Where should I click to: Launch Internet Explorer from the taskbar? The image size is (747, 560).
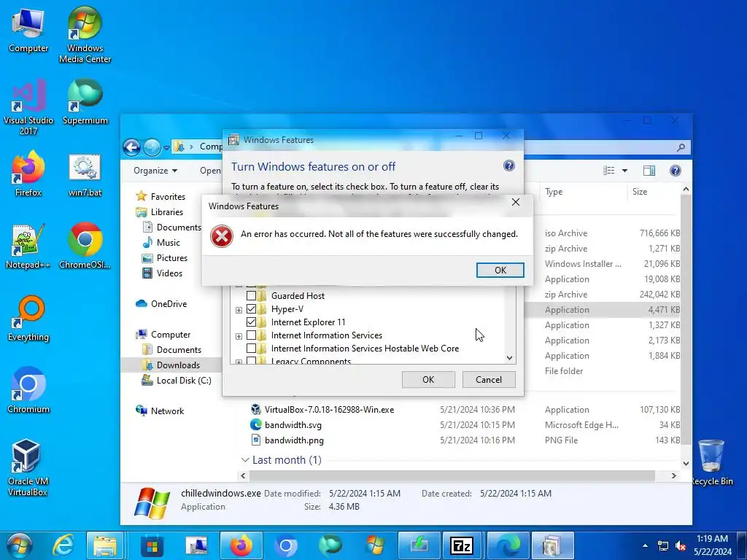click(x=63, y=545)
